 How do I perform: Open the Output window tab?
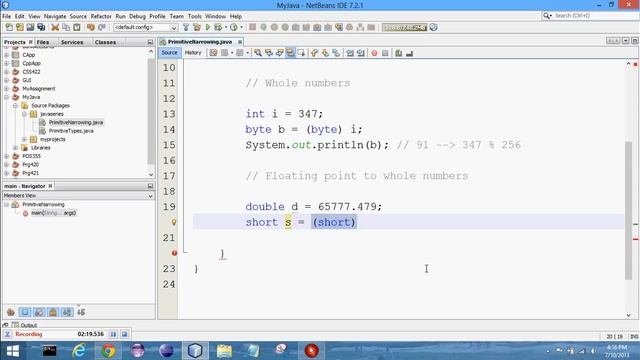click(x=24, y=325)
